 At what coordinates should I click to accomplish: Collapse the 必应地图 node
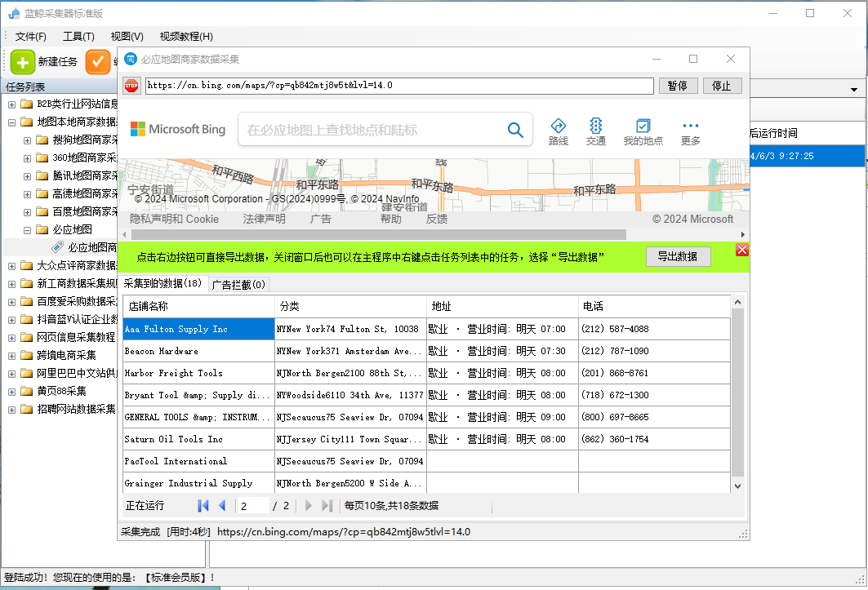pos(27,230)
